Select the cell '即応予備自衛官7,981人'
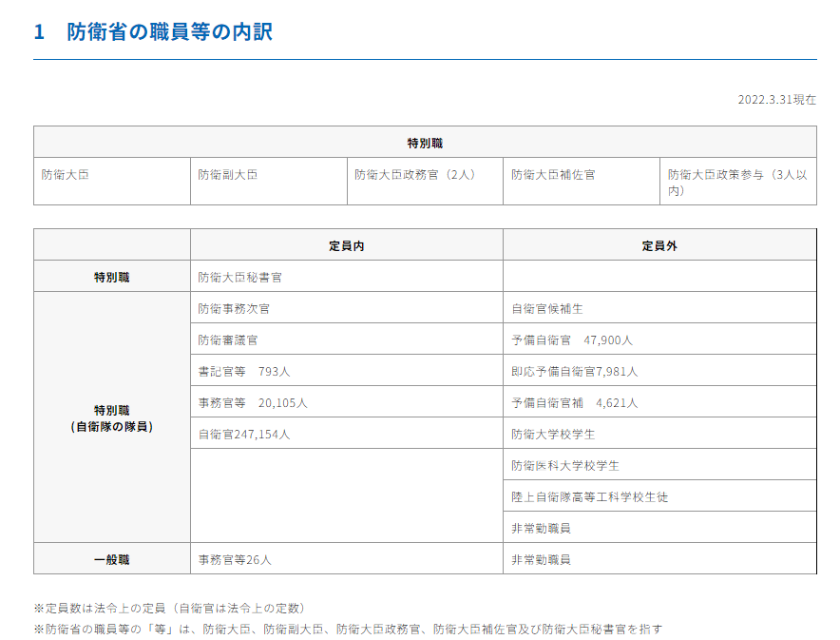The image size is (840, 640). coord(659,371)
